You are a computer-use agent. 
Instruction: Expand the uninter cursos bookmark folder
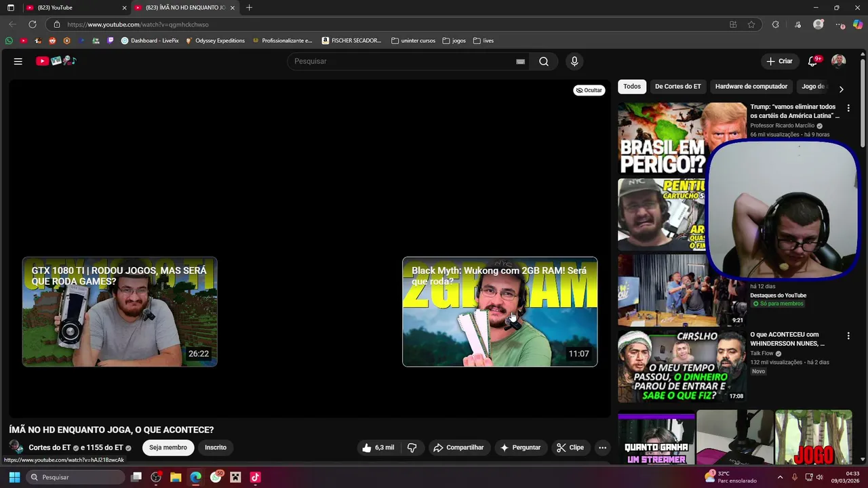point(413,41)
